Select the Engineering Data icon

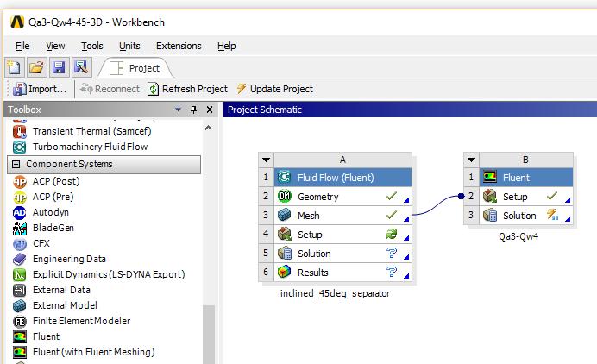tap(20, 260)
